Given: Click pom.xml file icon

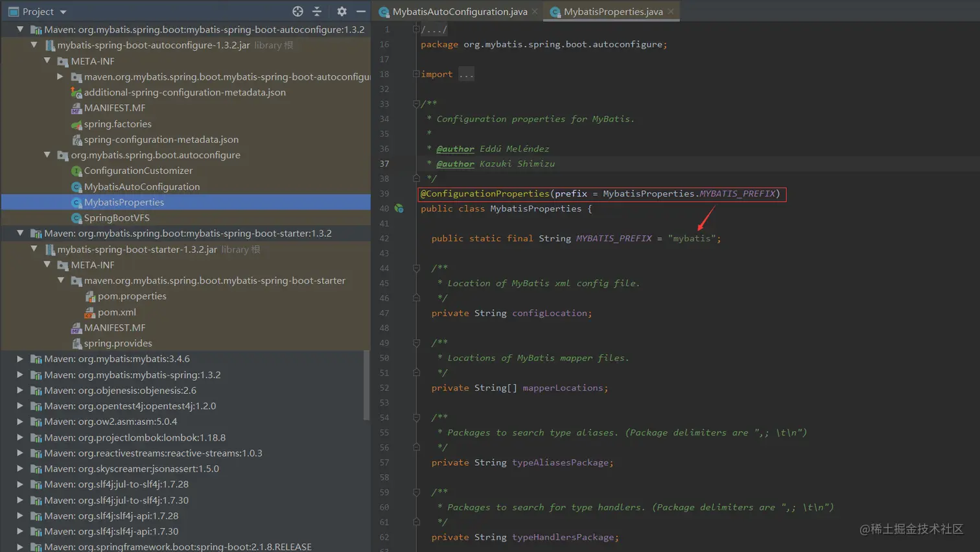Looking at the screenshot, I should click(x=90, y=313).
